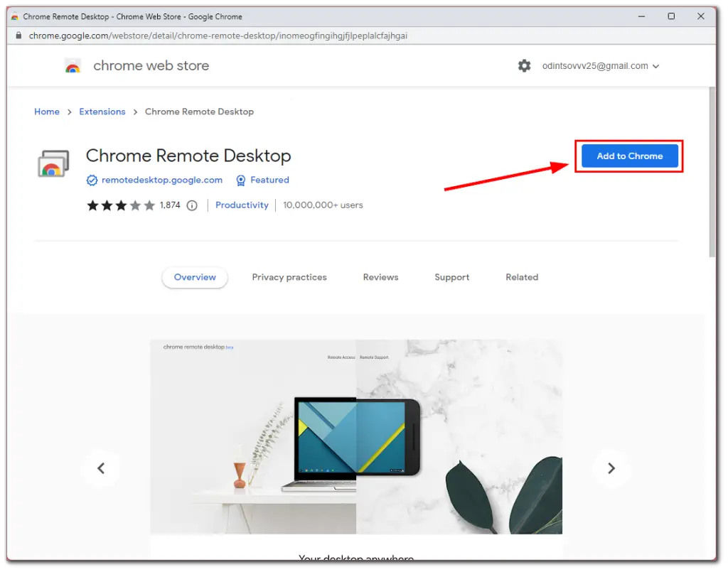Click the verified publisher badge icon
This screenshot has width=728, height=572.
tap(92, 180)
